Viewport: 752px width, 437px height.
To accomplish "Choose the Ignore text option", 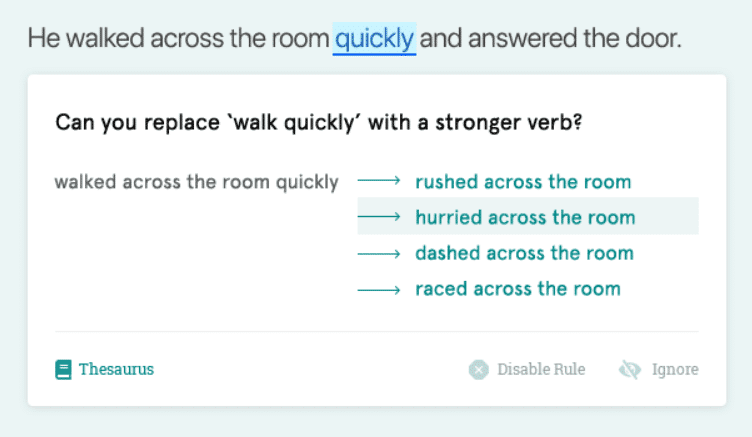I will tap(675, 369).
